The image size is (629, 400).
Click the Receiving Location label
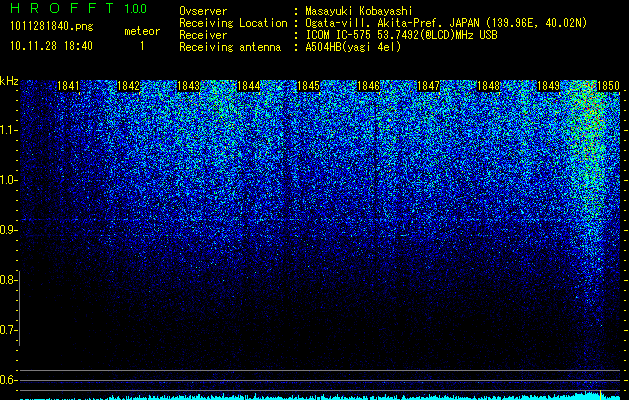233,23
